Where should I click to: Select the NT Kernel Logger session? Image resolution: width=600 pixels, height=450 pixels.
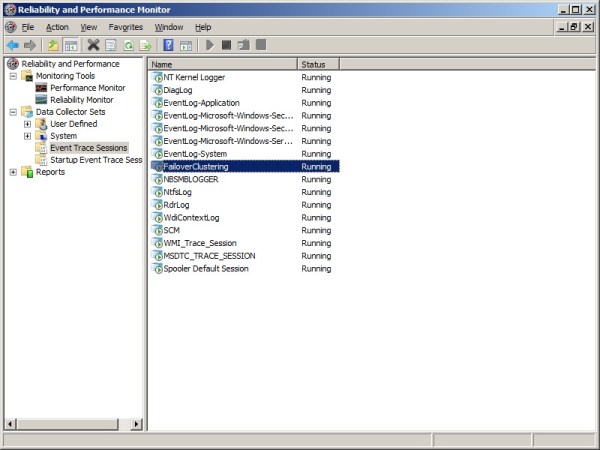[196, 77]
